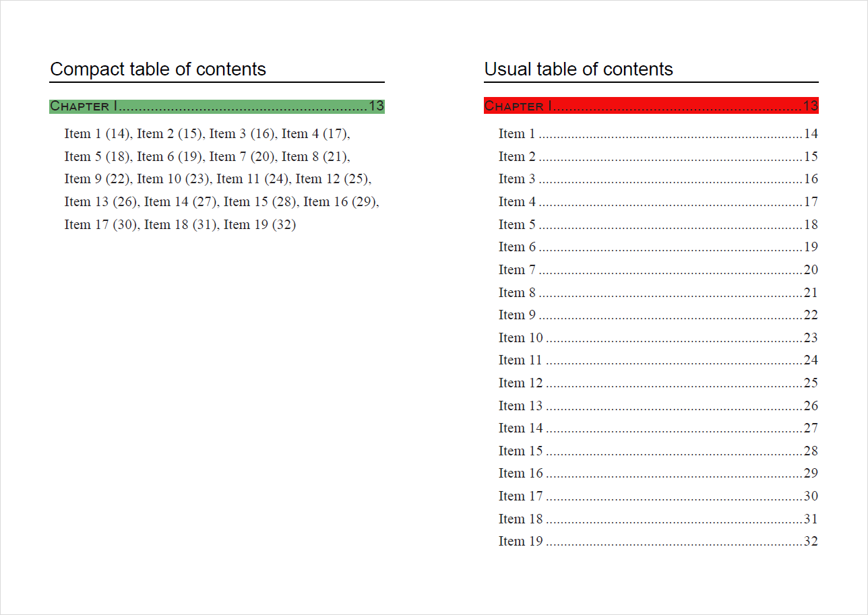
Task: Open the green Chapter I entry
Action: coord(217,106)
